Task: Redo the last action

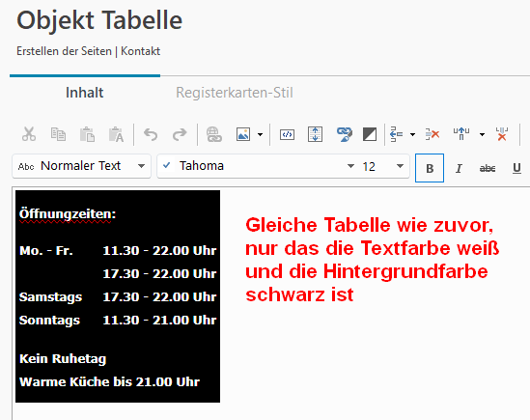Action: coord(180,134)
